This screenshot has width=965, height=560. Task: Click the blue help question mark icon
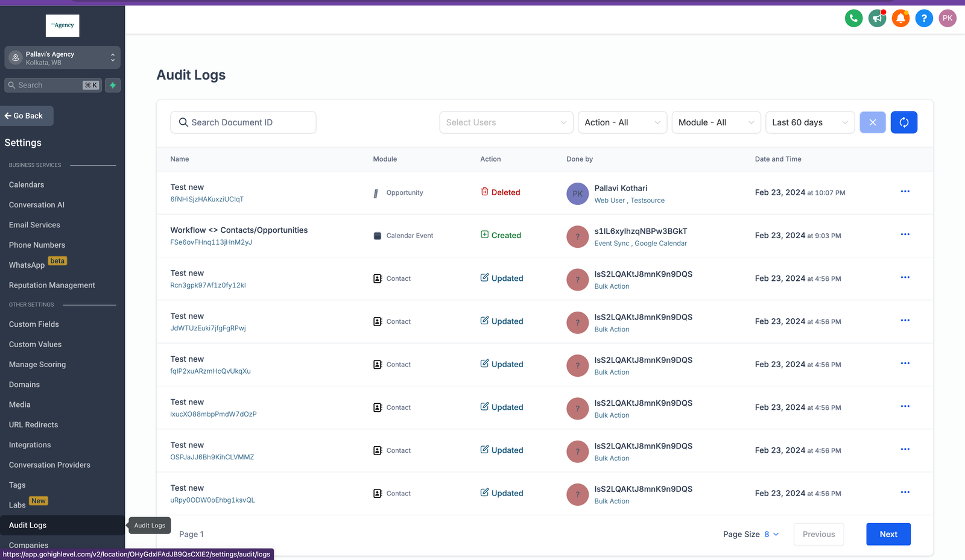924,19
